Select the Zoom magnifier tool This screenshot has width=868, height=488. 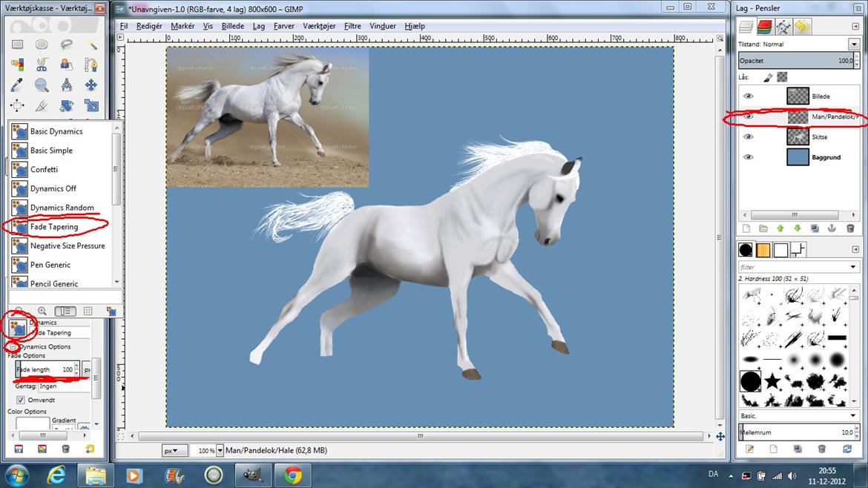click(42, 85)
